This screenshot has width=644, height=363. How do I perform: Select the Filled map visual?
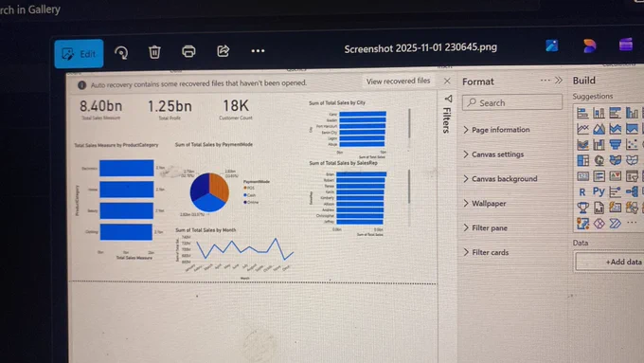(616, 159)
